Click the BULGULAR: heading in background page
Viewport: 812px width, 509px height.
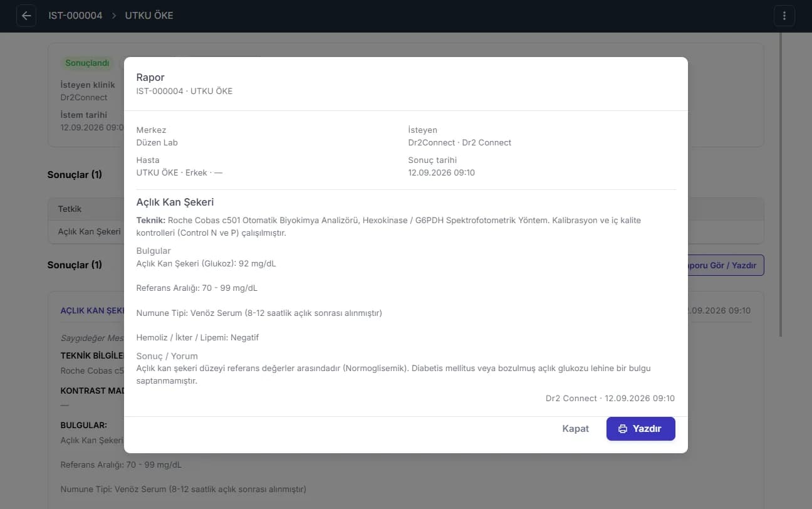tap(83, 425)
